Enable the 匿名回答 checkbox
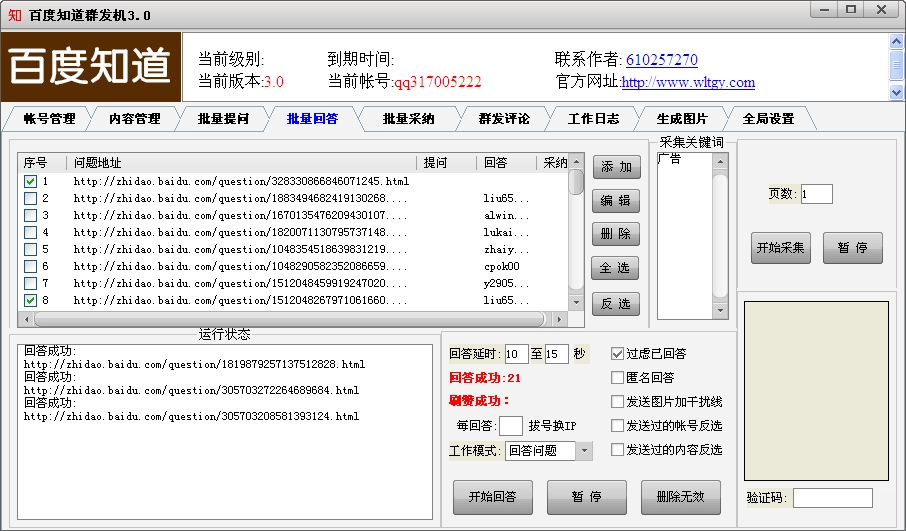Image resolution: width=906 pixels, height=531 pixels. 617,377
